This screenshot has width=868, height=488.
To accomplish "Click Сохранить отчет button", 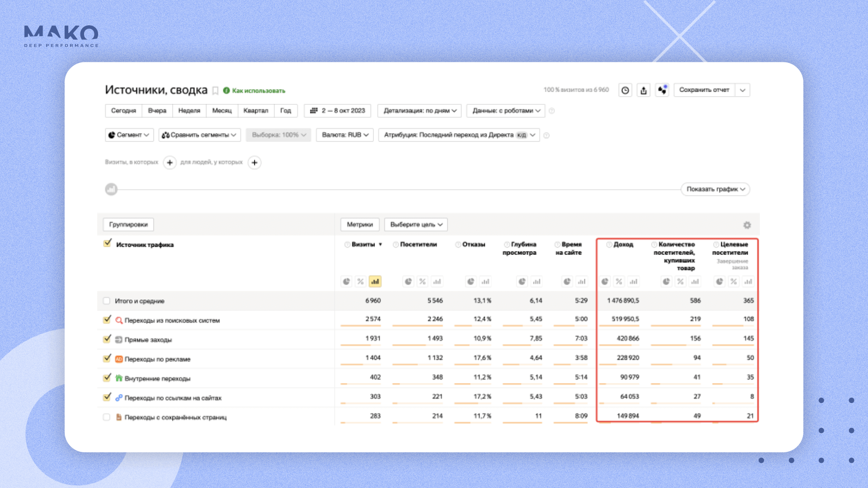I will click(x=704, y=90).
